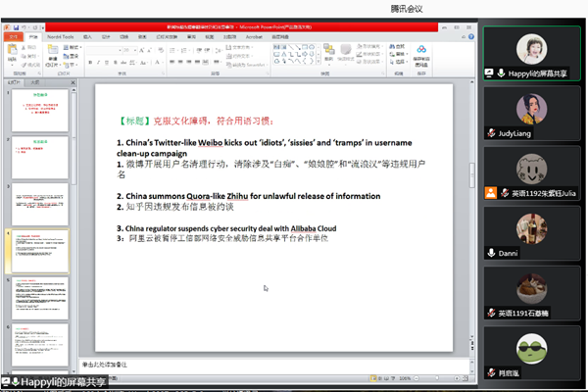Open the font name dropdown
The height and width of the screenshot is (392, 588).
point(120,50)
